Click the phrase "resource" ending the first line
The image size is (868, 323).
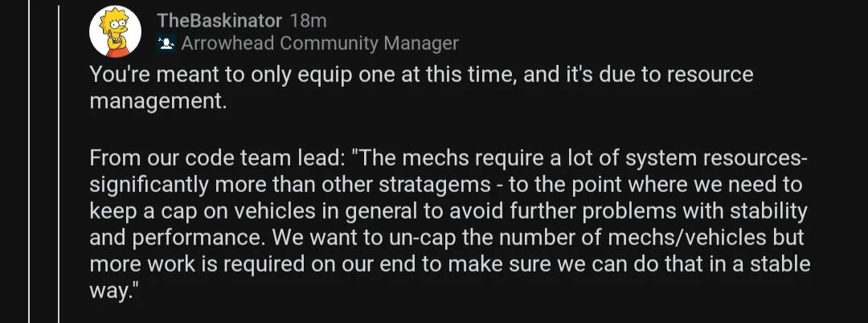(710, 75)
